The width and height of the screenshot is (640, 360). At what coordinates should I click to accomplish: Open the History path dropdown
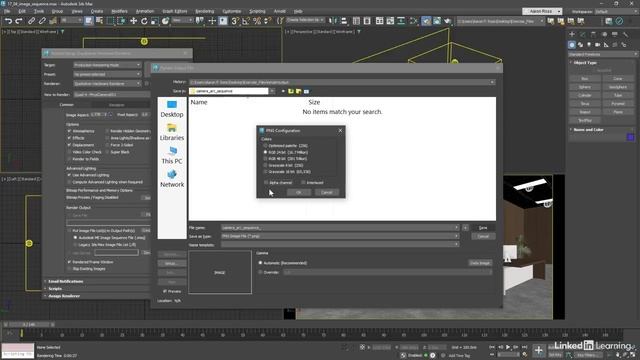pos(492,82)
